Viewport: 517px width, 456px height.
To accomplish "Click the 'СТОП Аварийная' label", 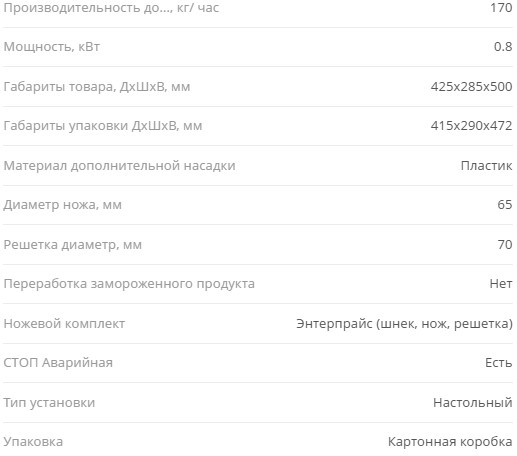I will pos(58,363).
